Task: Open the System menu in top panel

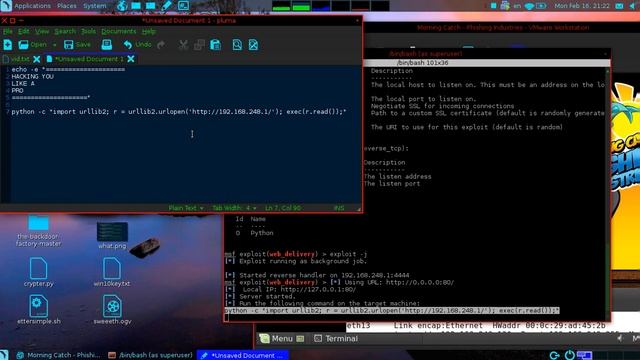Action: click(95, 6)
